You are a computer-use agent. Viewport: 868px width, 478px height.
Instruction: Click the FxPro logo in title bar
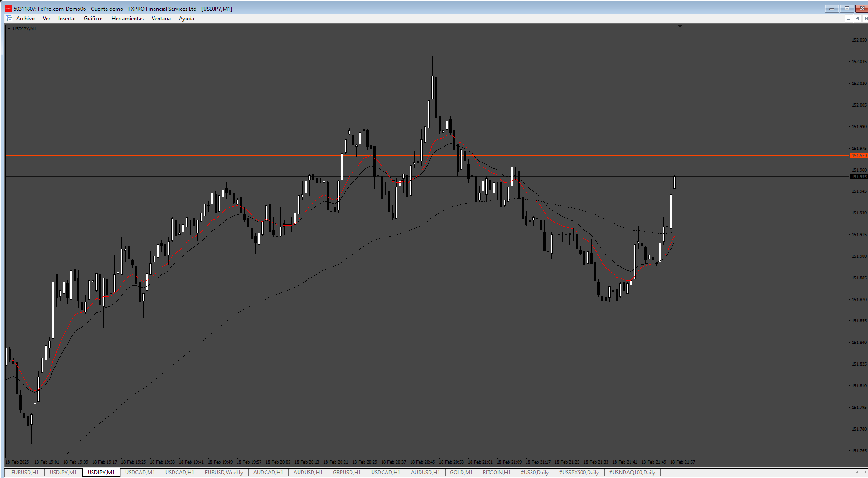pyautogui.click(x=8, y=9)
